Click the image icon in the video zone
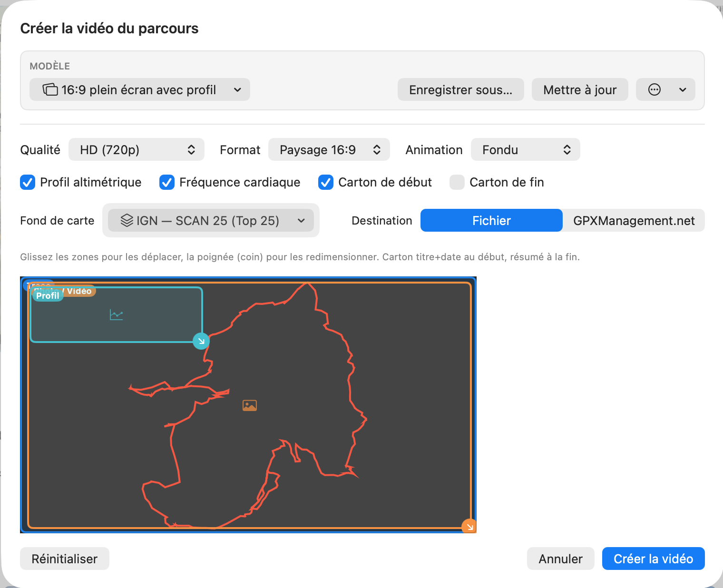The height and width of the screenshot is (588, 723). coord(250,405)
